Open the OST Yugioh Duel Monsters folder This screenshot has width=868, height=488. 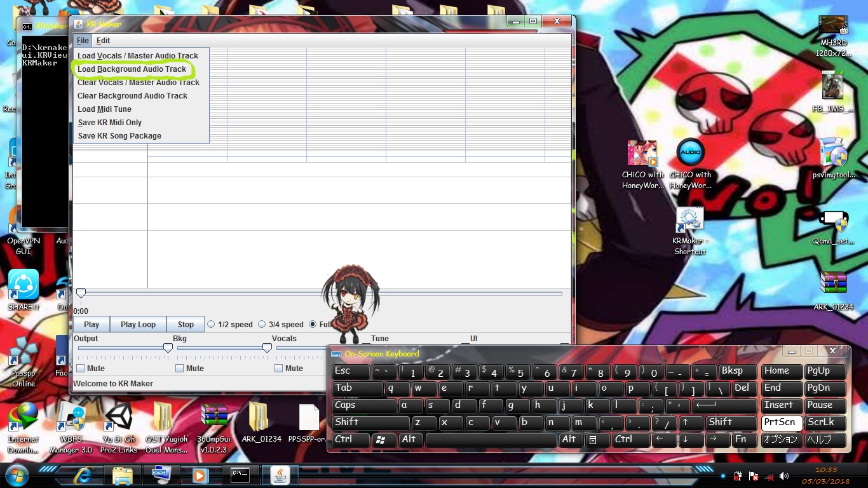[x=166, y=427]
